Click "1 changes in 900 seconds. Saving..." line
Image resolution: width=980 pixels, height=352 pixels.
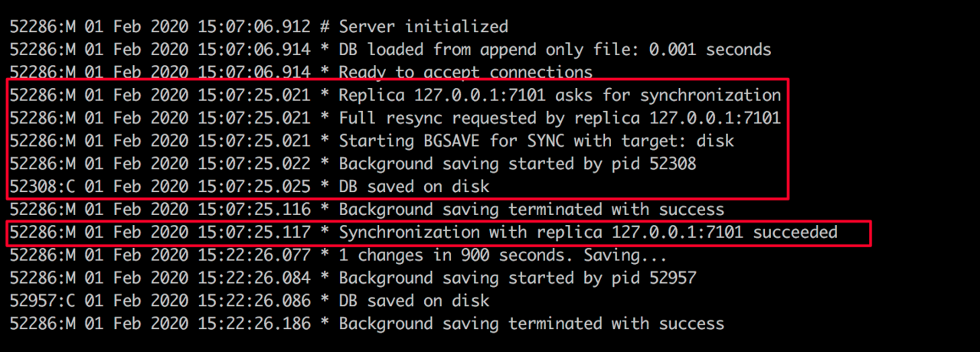tap(338, 256)
